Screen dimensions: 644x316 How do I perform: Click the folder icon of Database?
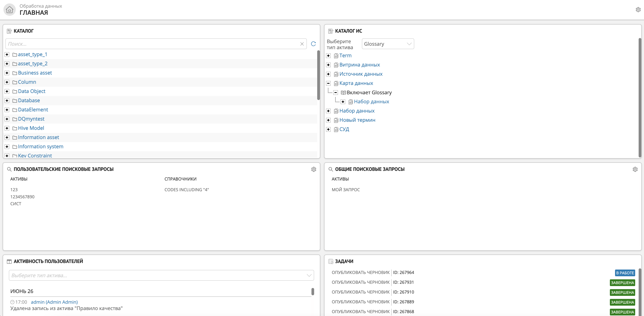[x=15, y=101]
